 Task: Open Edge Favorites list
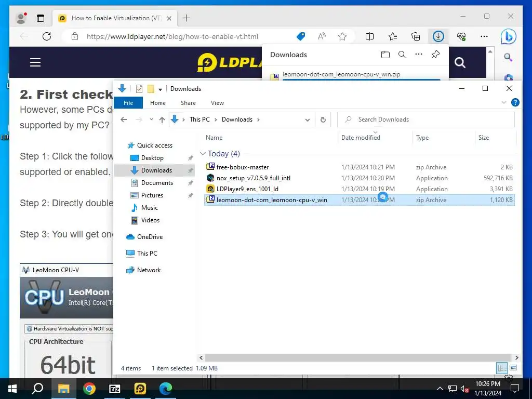393,36
